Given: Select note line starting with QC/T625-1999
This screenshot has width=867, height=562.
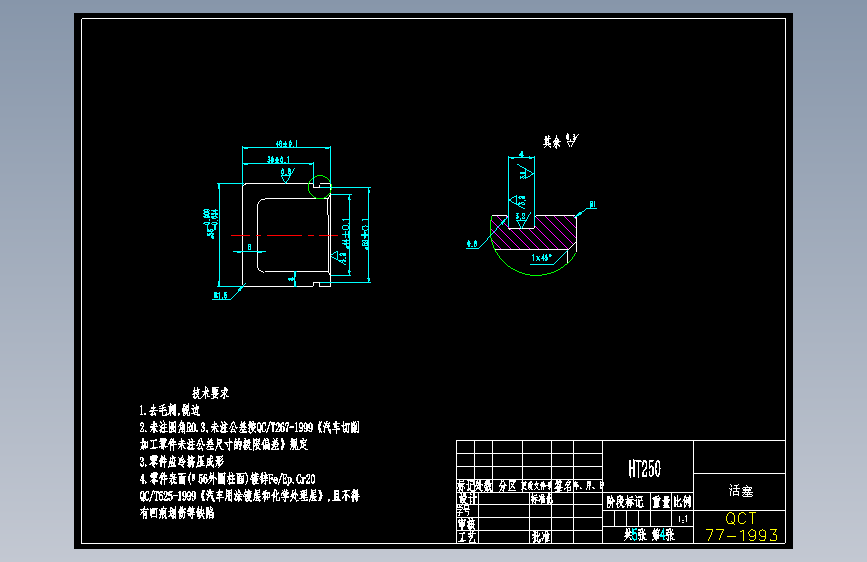Looking at the screenshot, I should [x=249, y=496].
